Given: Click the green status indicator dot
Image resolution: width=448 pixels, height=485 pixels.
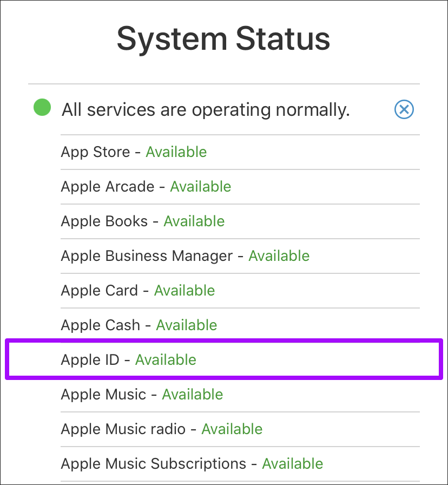Looking at the screenshot, I should pos(42,107).
